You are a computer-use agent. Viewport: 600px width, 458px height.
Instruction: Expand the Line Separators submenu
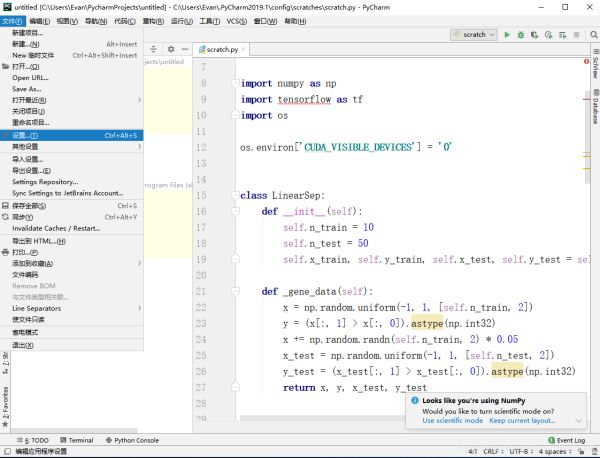click(36, 308)
